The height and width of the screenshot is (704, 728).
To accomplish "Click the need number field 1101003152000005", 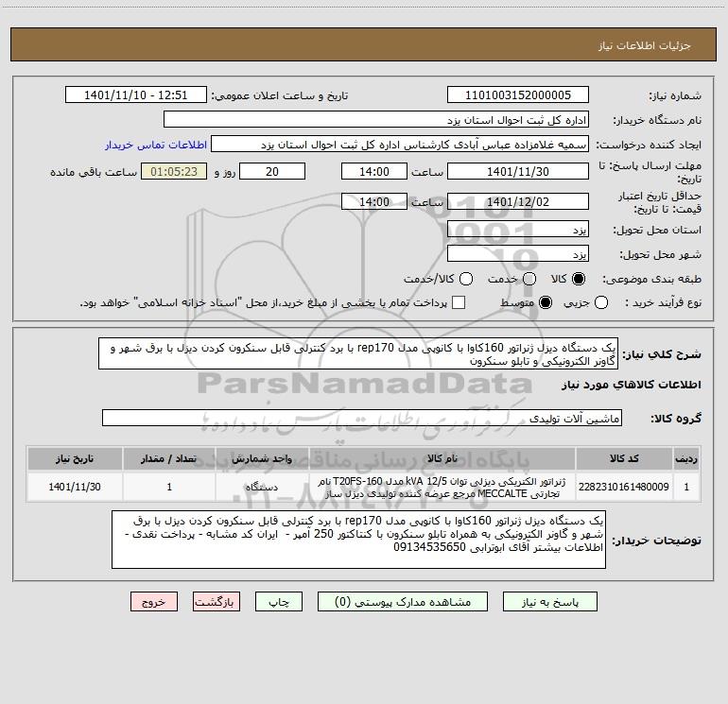I will click(x=518, y=95).
